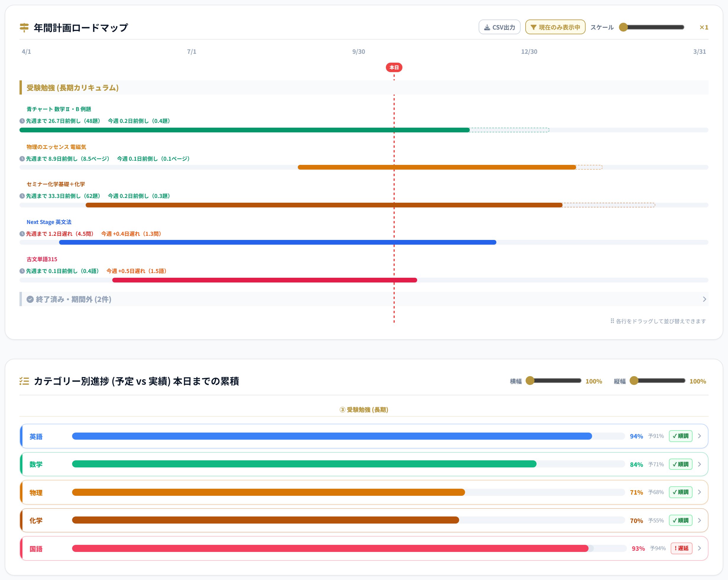Viewport: 728px width, 580px height.
Task: Click the 本日 today marker on timeline
Action: coord(394,67)
